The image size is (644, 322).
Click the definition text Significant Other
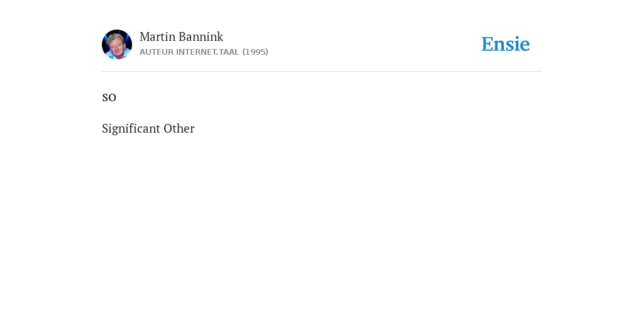point(148,128)
